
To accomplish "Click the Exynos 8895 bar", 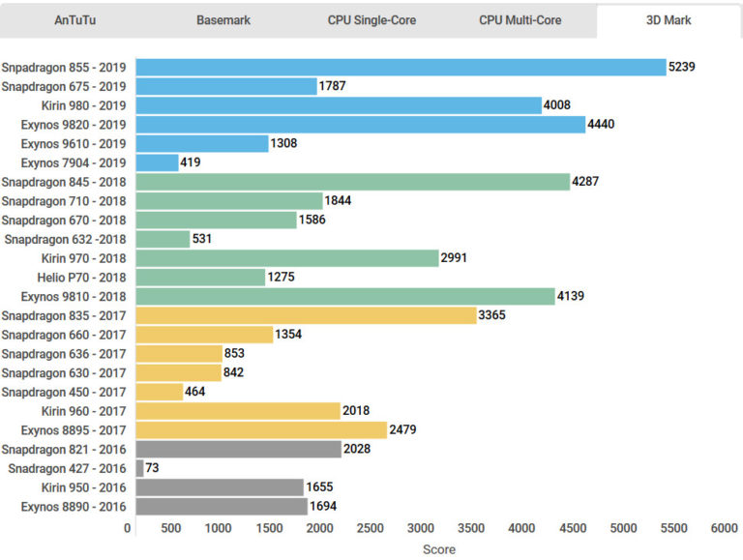I will 261,429.
